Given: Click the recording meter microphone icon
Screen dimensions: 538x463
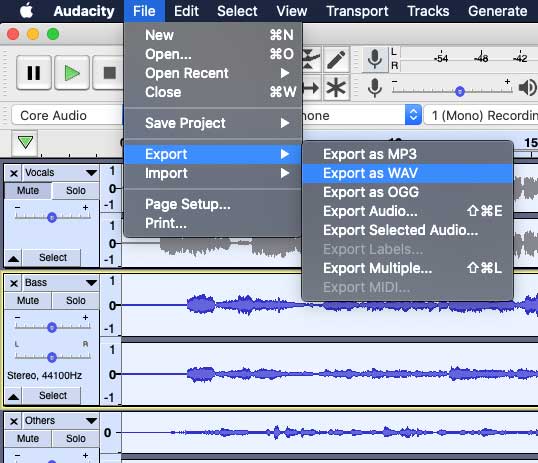Looking at the screenshot, I should (374, 59).
